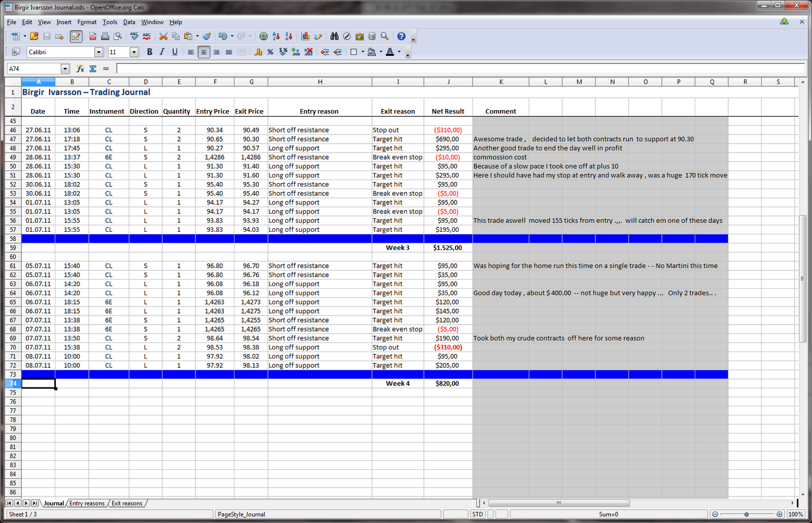Open Data Sources cylinder icon

[372, 36]
